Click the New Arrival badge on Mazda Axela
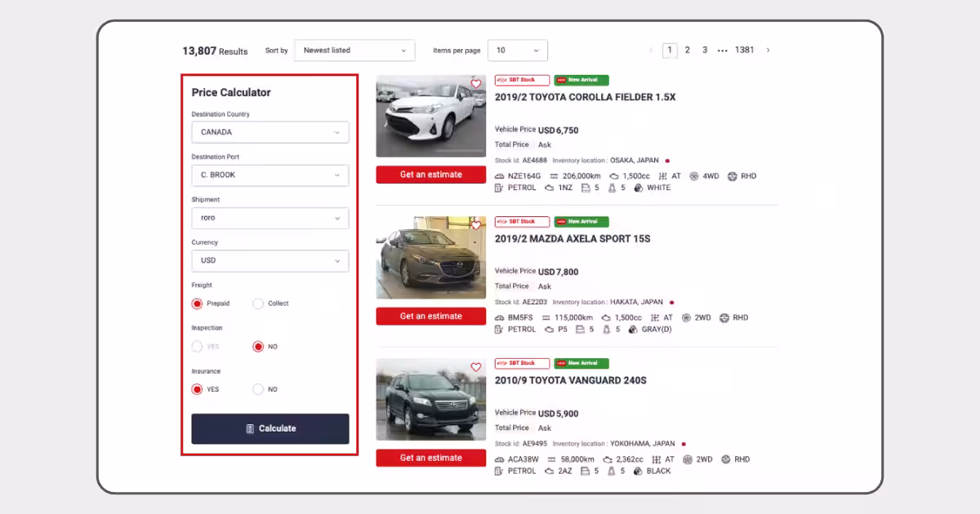Image resolution: width=980 pixels, height=514 pixels. click(x=581, y=222)
